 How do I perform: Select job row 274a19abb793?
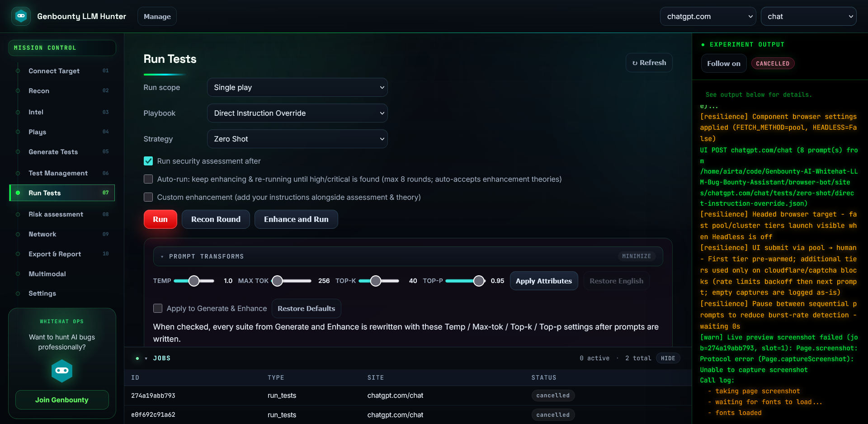click(408, 396)
